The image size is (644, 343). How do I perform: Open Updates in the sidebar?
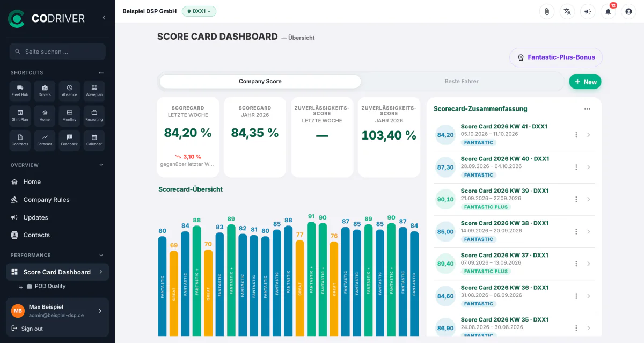coord(57,217)
